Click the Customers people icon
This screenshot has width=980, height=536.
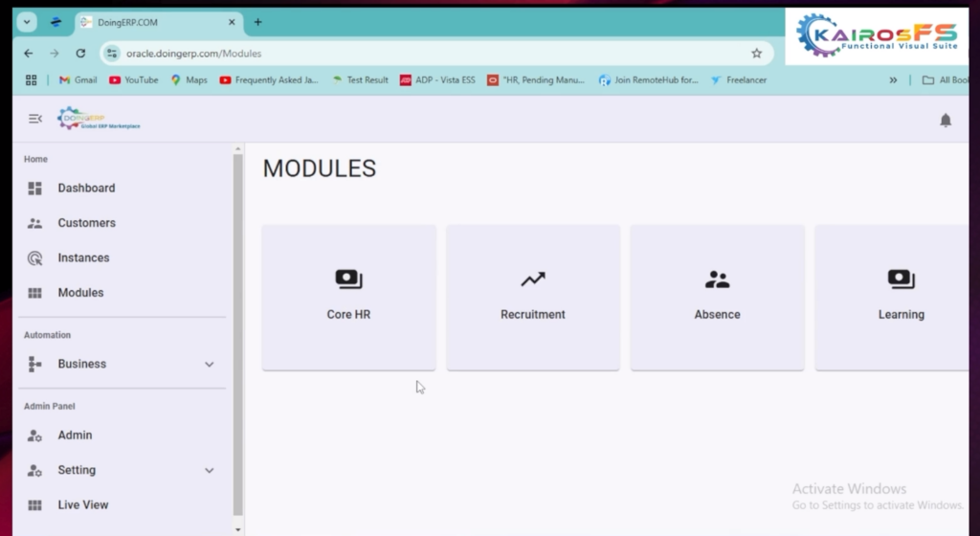(x=35, y=223)
